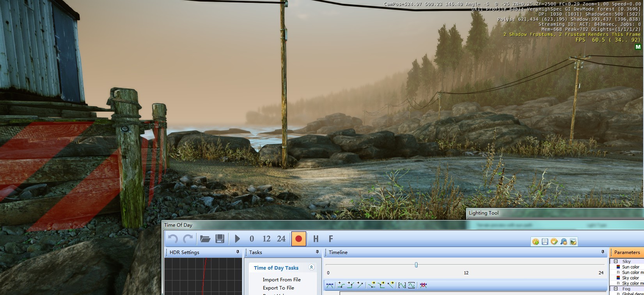Select the Sun color multiplier row

[627, 272]
